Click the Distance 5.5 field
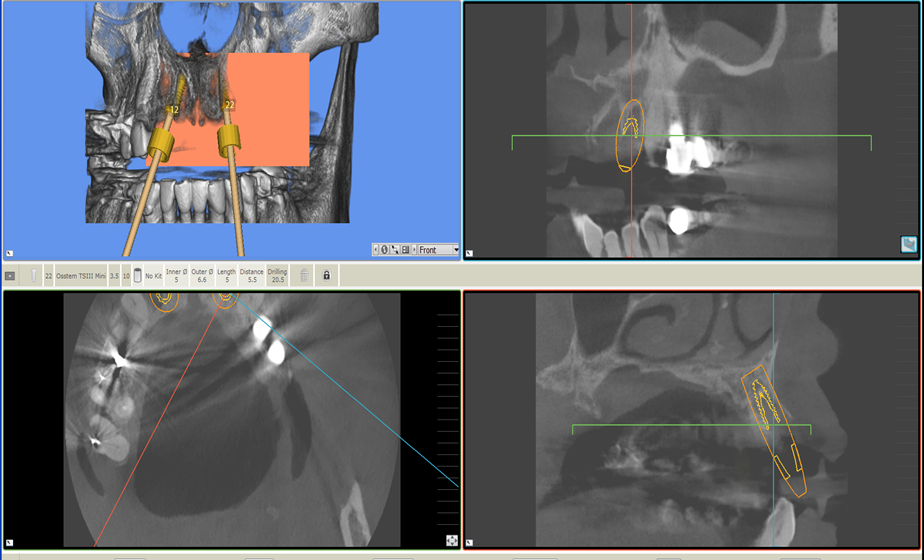 pos(252,275)
